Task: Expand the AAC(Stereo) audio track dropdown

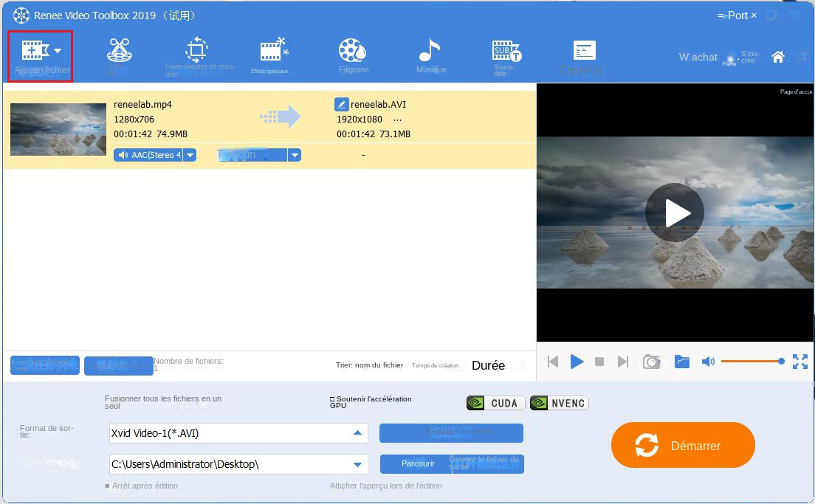Action: pyautogui.click(x=190, y=154)
